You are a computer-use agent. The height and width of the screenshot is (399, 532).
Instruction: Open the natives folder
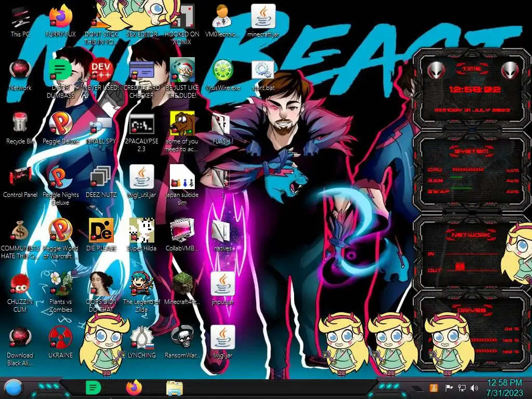[x=222, y=235]
